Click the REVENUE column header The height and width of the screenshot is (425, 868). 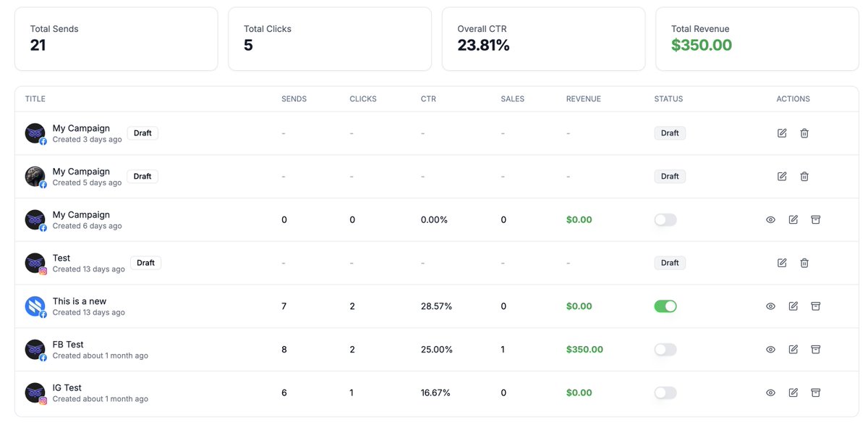pyautogui.click(x=584, y=99)
